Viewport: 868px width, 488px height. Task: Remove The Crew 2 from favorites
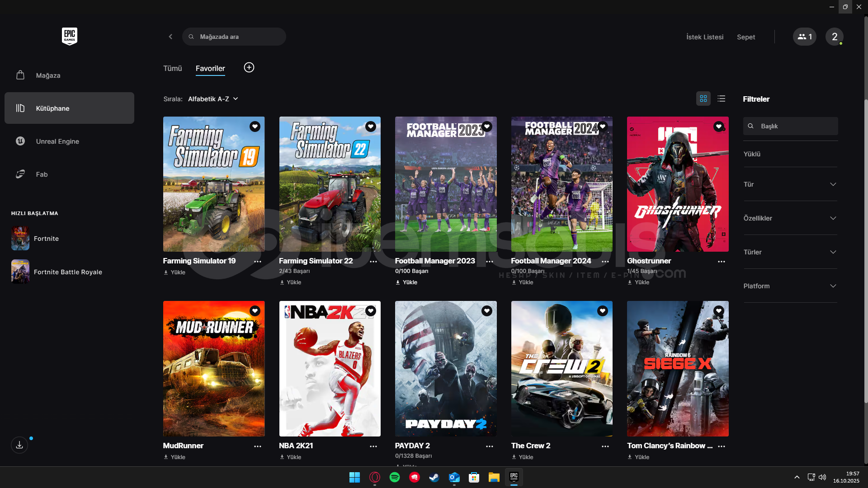pos(603,311)
